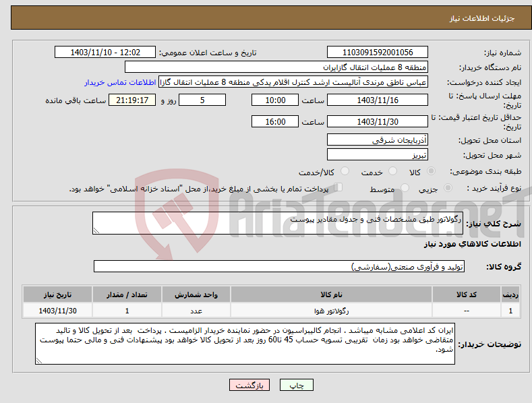
Task: Click the جزئیات اطلاعات نیاز header title
Action: point(482,18)
